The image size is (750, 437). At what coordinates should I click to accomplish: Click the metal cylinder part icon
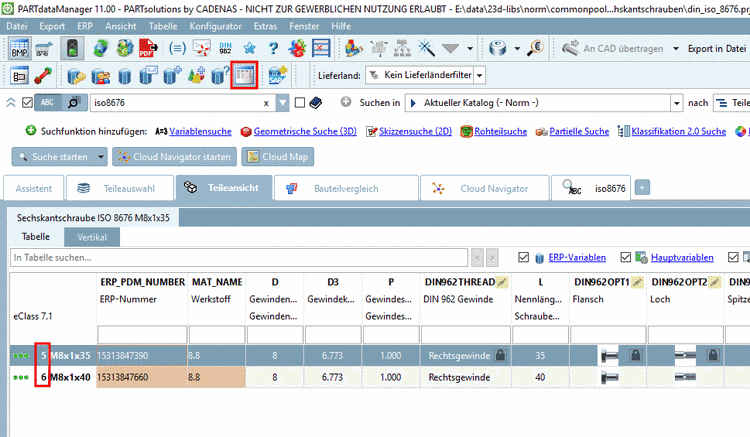click(x=498, y=48)
